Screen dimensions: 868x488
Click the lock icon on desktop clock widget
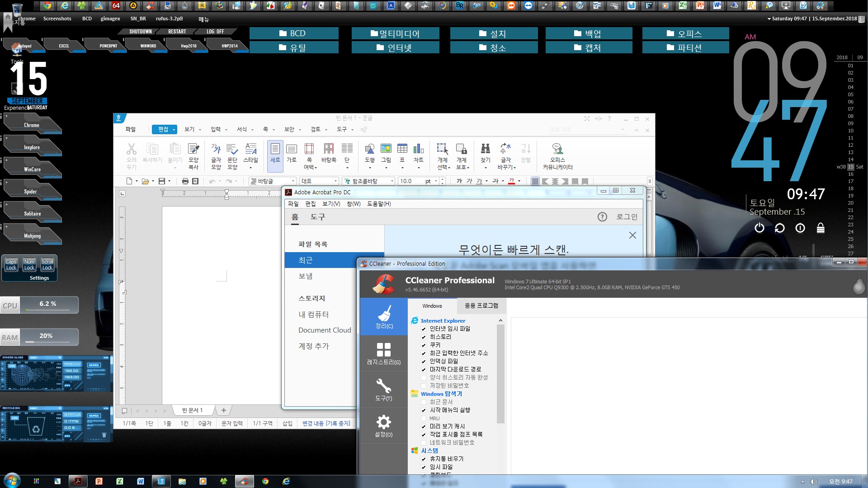(x=821, y=228)
